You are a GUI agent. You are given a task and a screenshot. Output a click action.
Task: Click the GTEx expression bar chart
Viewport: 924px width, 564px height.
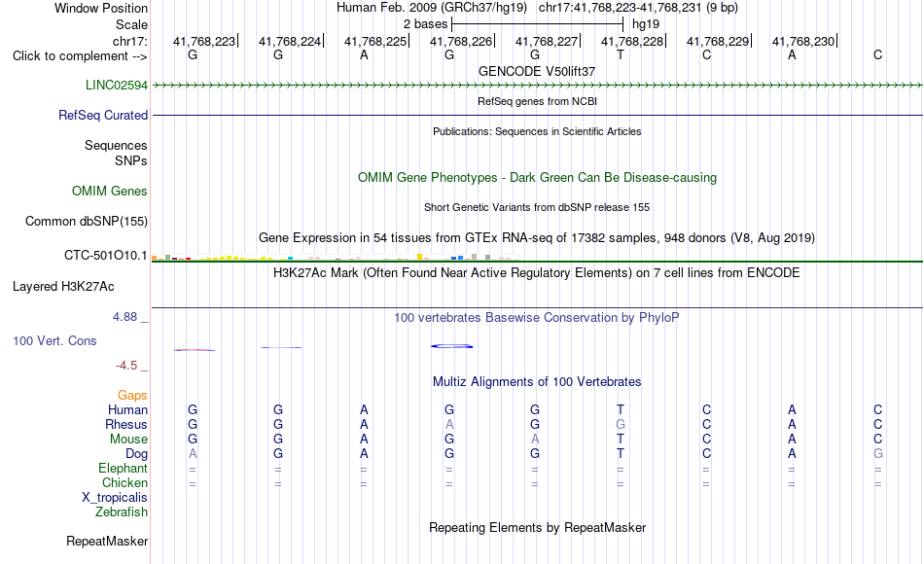335,257
